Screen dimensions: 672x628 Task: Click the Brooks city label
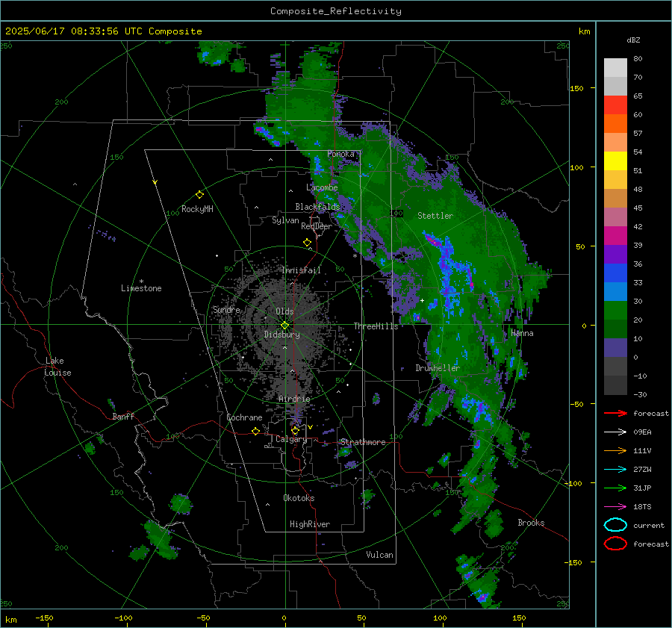click(x=531, y=523)
